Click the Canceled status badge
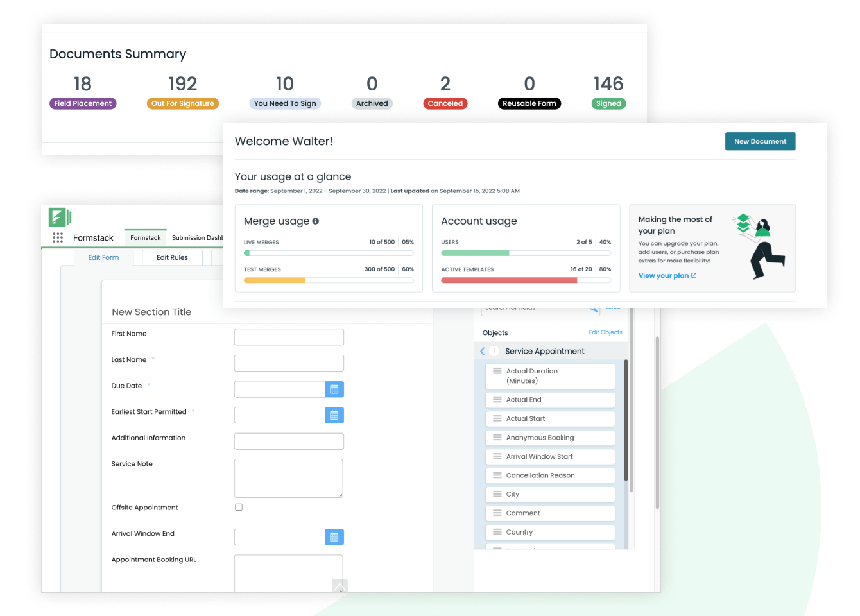Viewport: 860px width, 616px height. [x=445, y=103]
